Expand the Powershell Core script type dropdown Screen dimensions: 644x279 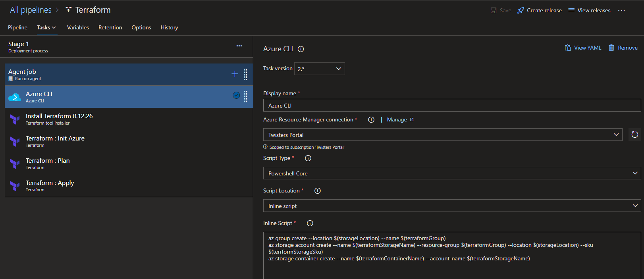pyautogui.click(x=451, y=173)
